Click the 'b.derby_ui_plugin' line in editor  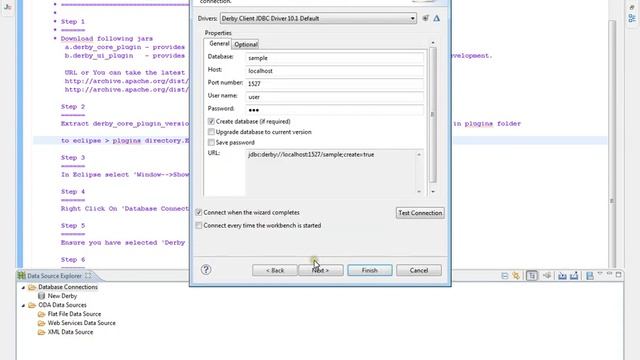click(125, 56)
